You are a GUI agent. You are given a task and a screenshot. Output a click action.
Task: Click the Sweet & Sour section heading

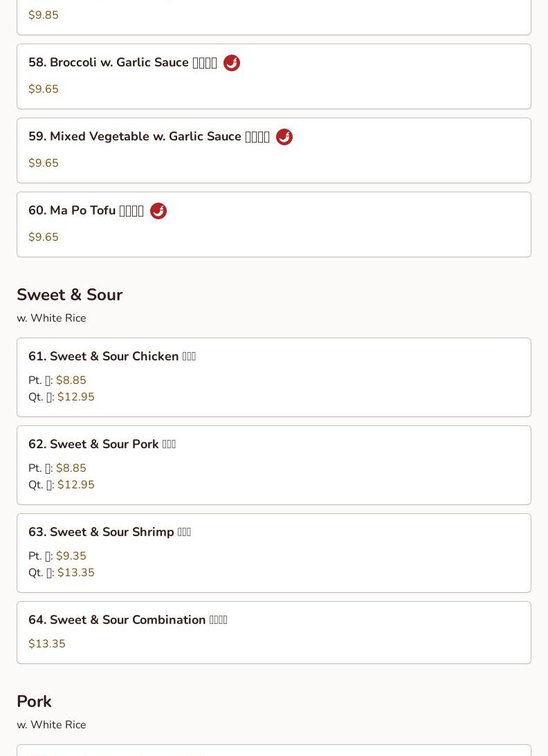[x=69, y=295]
